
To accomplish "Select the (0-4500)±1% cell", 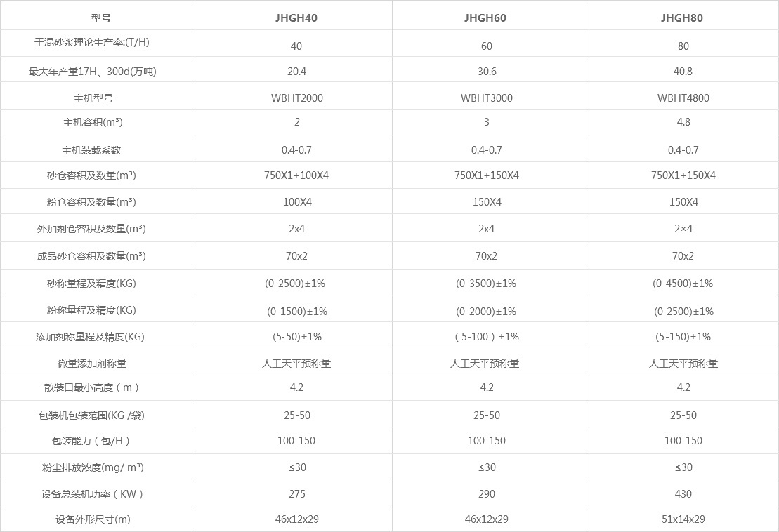I will 683,284.
